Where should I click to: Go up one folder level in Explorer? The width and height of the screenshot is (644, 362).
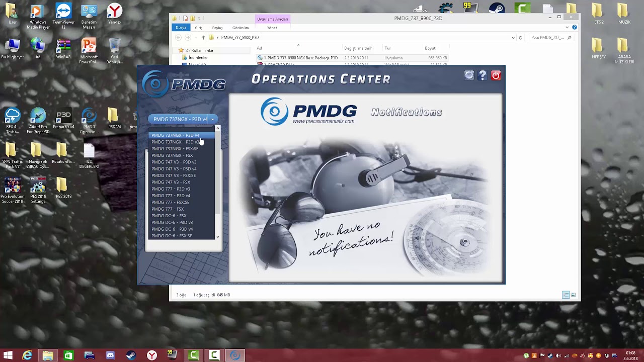coord(203,38)
